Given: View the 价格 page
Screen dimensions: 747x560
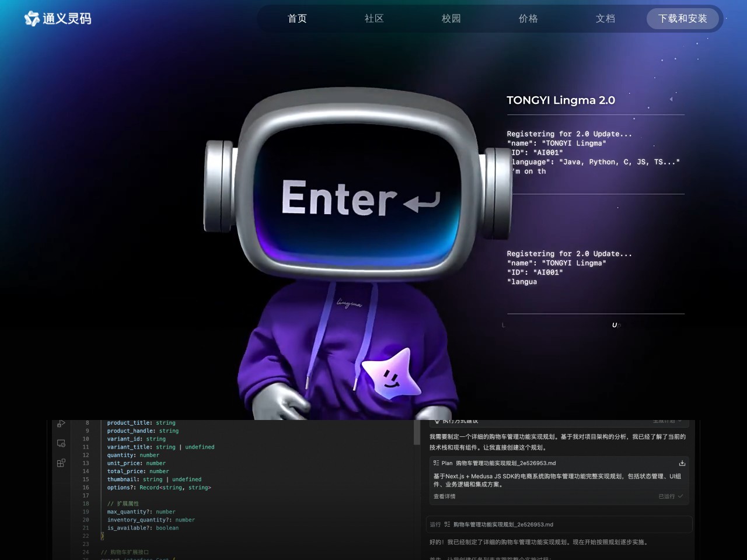Looking at the screenshot, I should [528, 19].
